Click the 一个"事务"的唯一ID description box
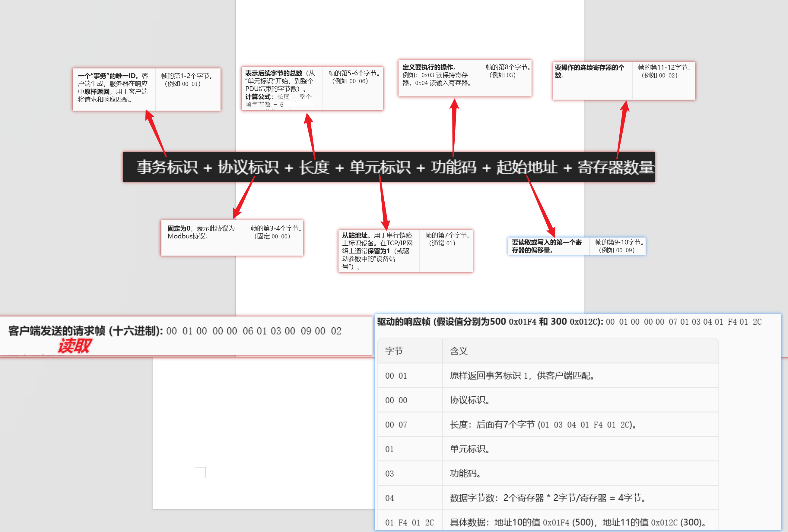 (147, 90)
